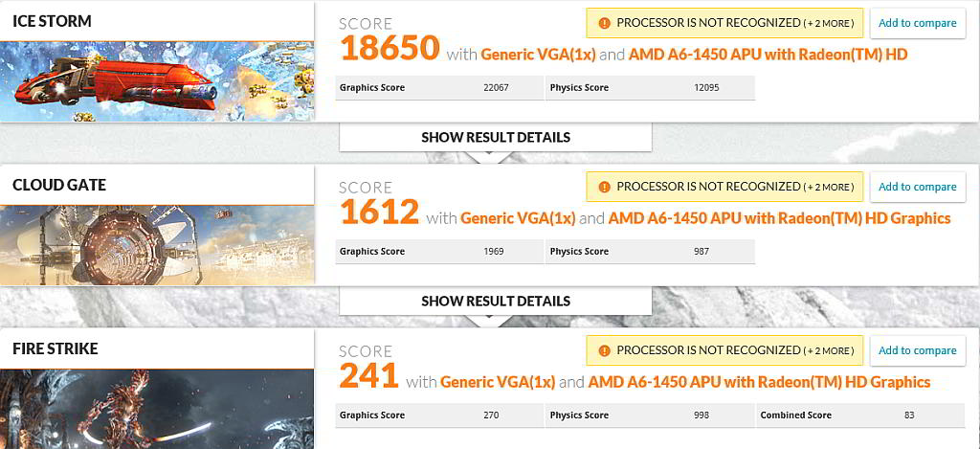The height and width of the screenshot is (449, 980).
Task: Expand Show Result Details under Cloud Gate
Action: tap(496, 301)
